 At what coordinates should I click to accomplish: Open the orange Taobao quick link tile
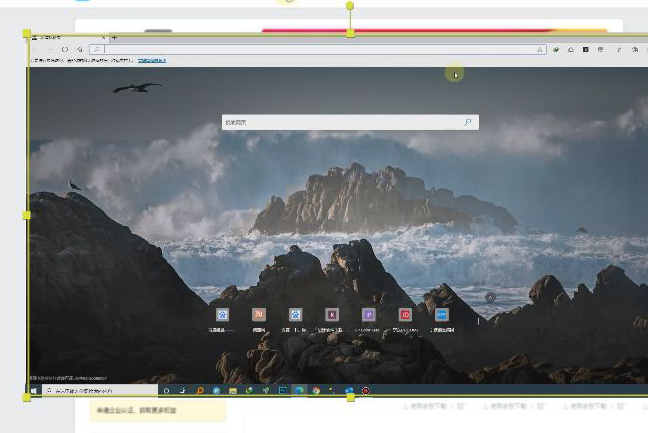tap(259, 315)
